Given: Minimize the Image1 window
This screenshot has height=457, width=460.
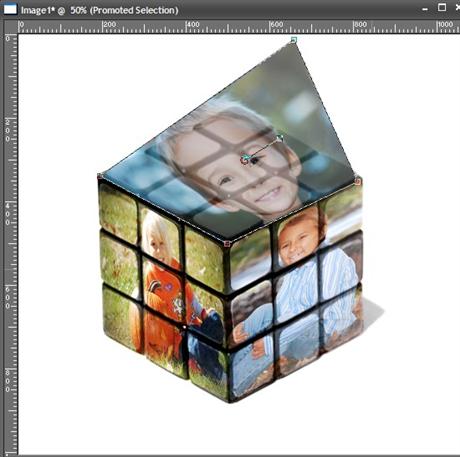Looking at the screenshot, I should (425, 10).
